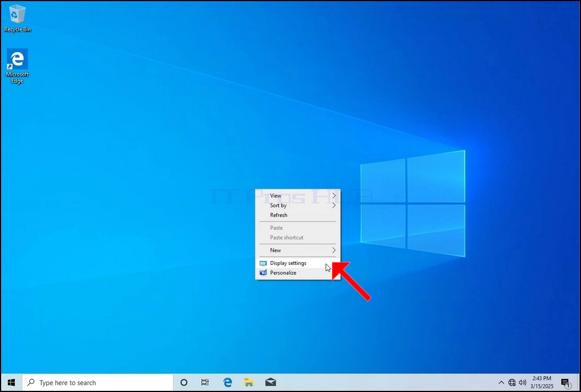The height and width of the screenshot is (392, 581).
Task: Open the volume speaker tray icon
Action: pos(522,382)
